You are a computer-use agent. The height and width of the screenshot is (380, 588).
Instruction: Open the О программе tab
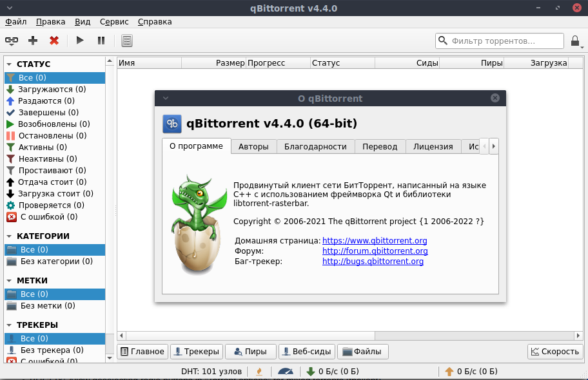(196, 146)
